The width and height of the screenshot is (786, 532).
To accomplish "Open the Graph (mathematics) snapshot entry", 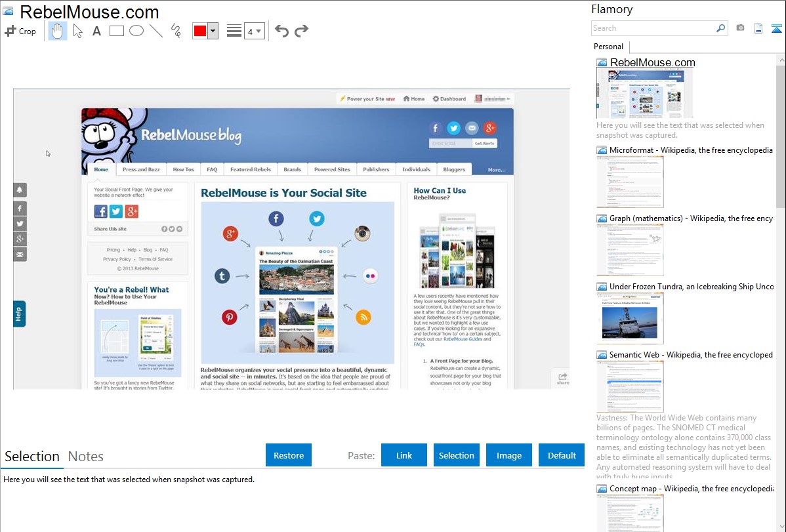I will 691,218.
